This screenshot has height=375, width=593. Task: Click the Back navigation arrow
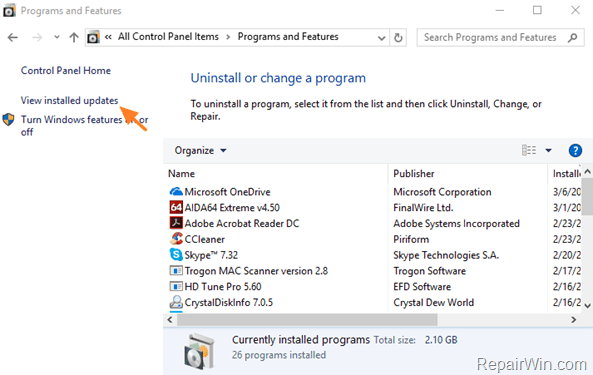[x=13, y=37]
